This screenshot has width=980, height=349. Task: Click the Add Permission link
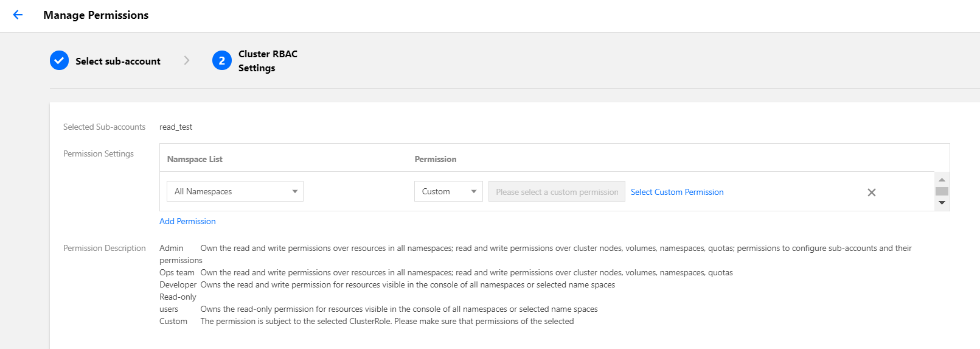tap(187, 221)
